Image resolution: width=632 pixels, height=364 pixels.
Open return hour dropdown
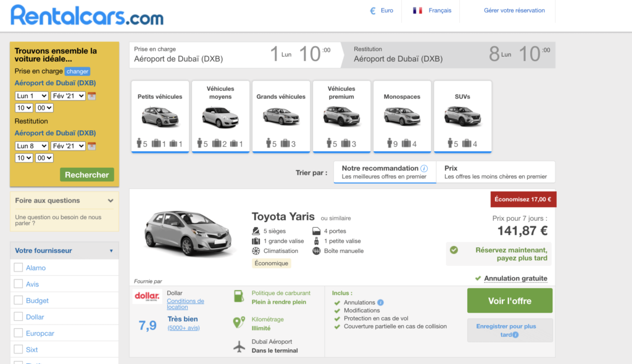pos(24,158)
